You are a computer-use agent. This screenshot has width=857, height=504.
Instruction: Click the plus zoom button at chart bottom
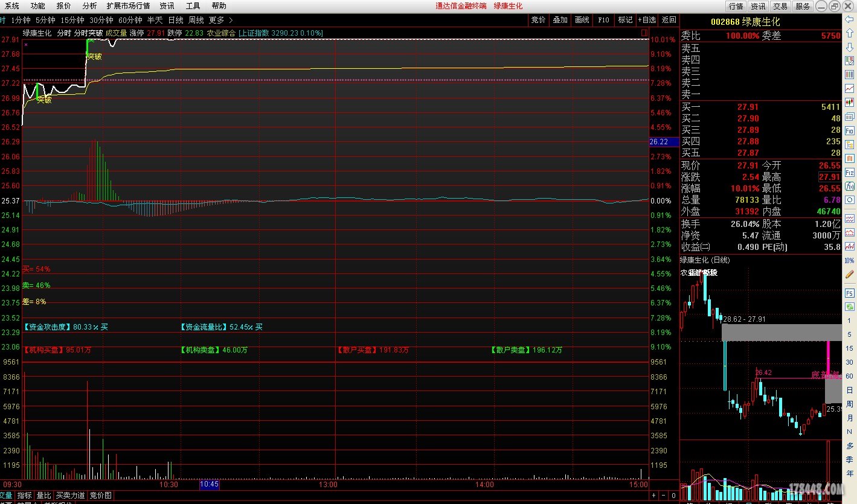click(x=653, y=495)
